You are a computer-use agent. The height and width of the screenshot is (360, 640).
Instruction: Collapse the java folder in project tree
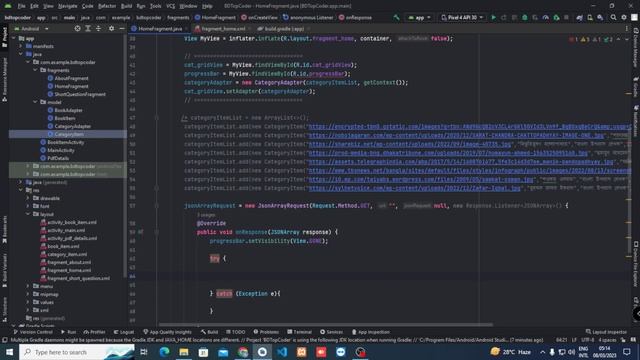pyautogui.click(x=21, y=54)
